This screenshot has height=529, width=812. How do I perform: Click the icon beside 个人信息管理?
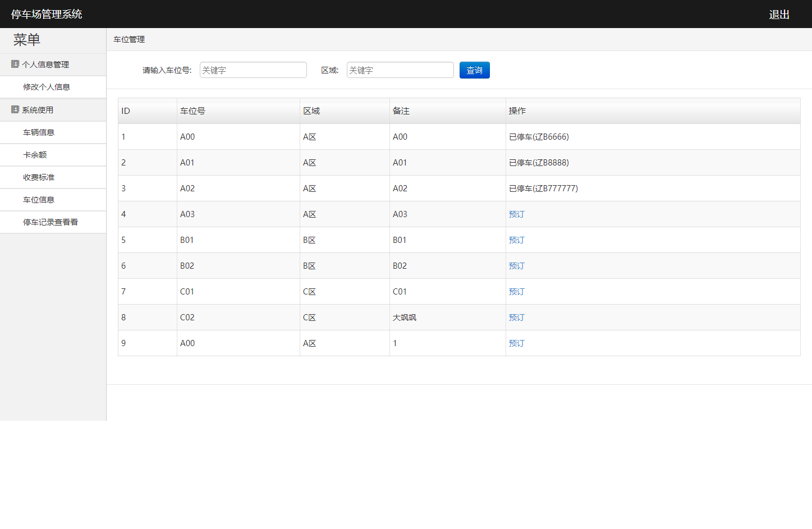pyautogui.click(x=15, y=64)
